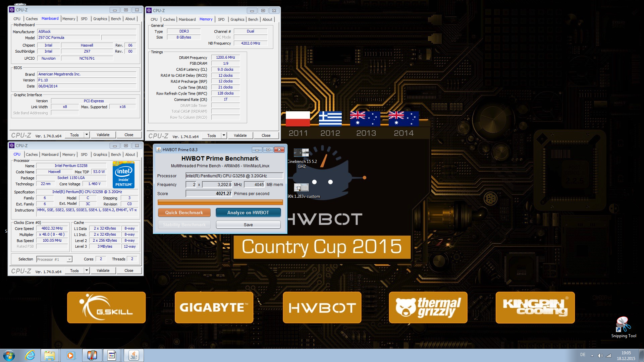Click the network signal icon in system tray

(608, 355)
